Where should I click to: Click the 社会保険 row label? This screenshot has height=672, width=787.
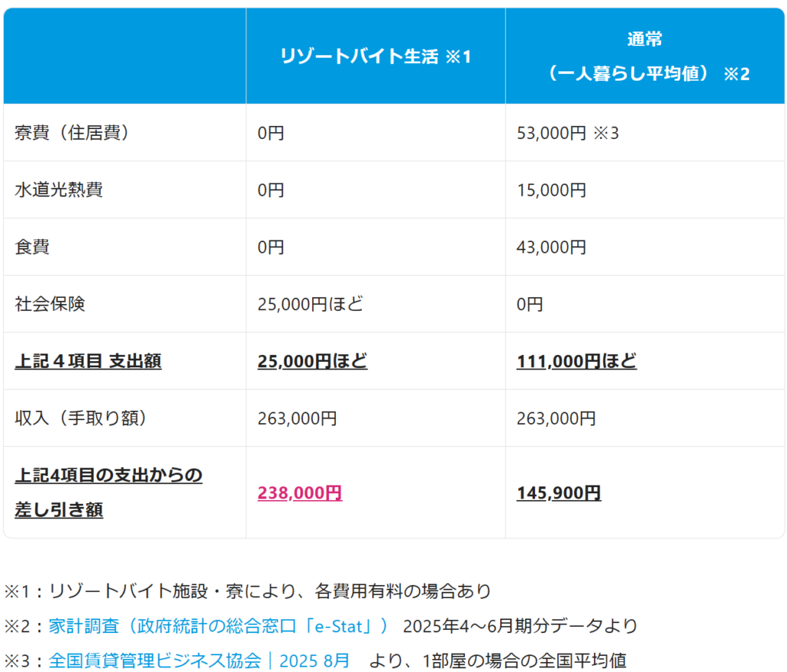(50, 304)
